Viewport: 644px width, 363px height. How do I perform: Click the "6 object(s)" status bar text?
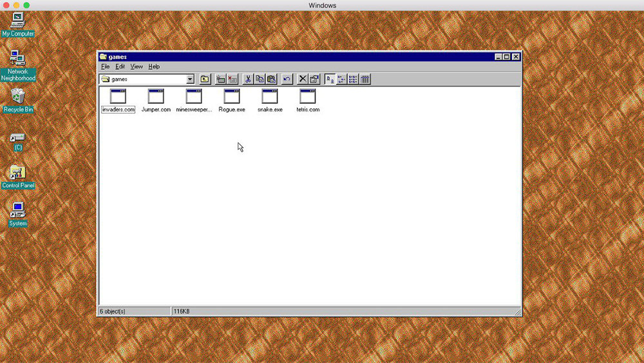coord(113,311)
